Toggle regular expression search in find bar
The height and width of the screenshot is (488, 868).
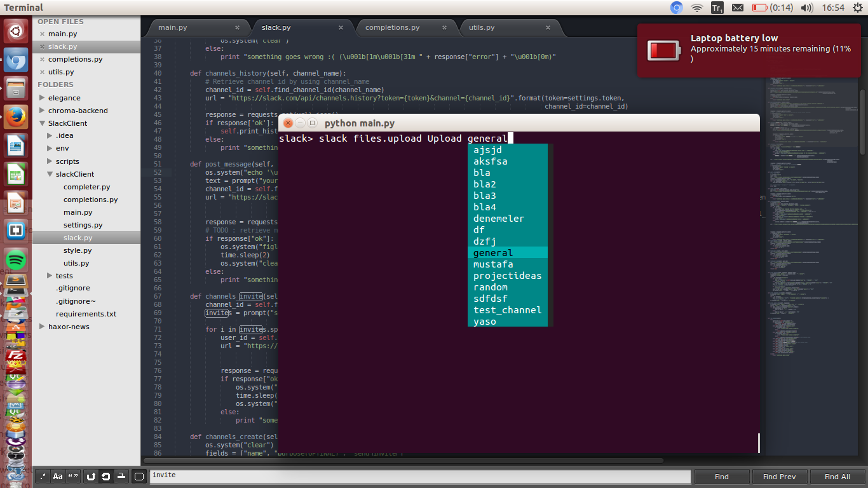click(x=42, y=476)
